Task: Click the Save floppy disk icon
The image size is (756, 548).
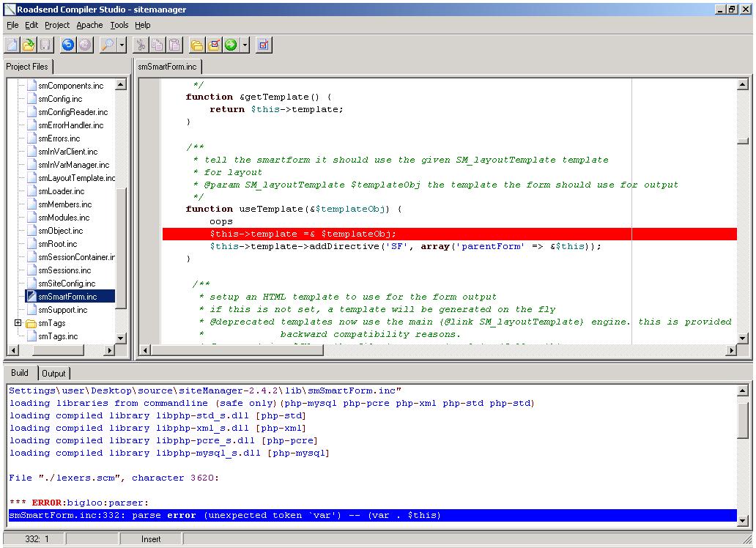Action: [45, 45]
